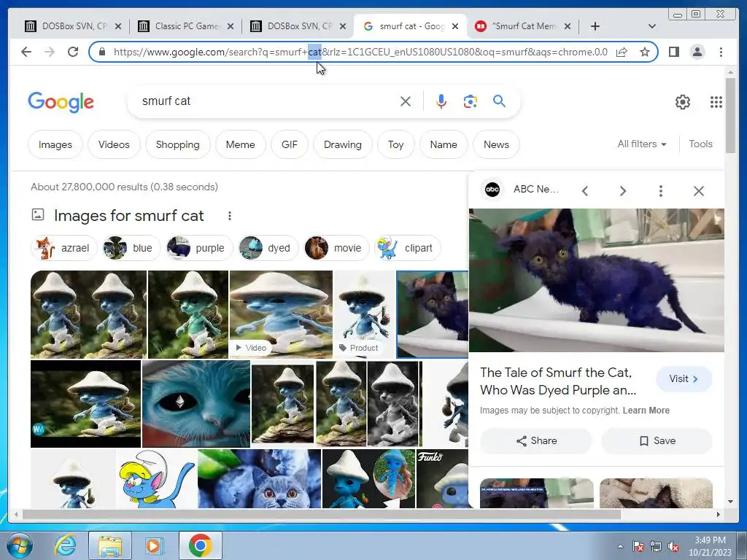Select the Meme filter chip
Screen dimensions: 747x560
click(240, 144)
